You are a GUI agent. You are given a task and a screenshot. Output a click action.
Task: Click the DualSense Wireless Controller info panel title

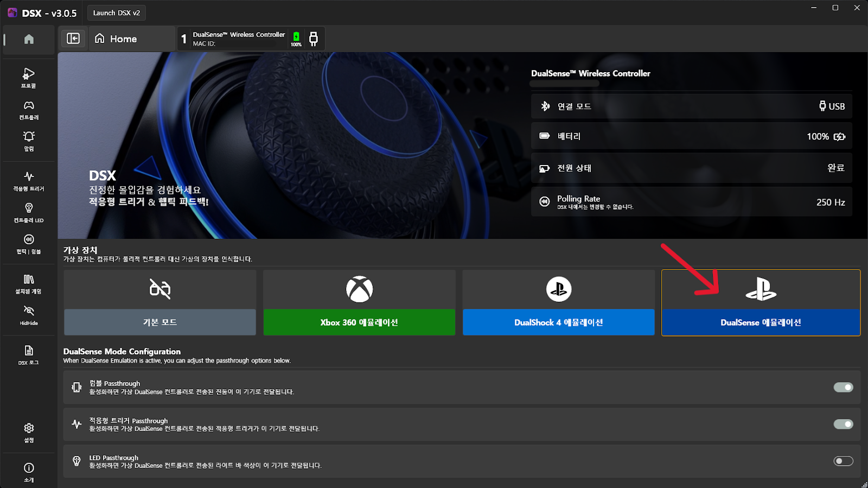click(x=591, y=73)
